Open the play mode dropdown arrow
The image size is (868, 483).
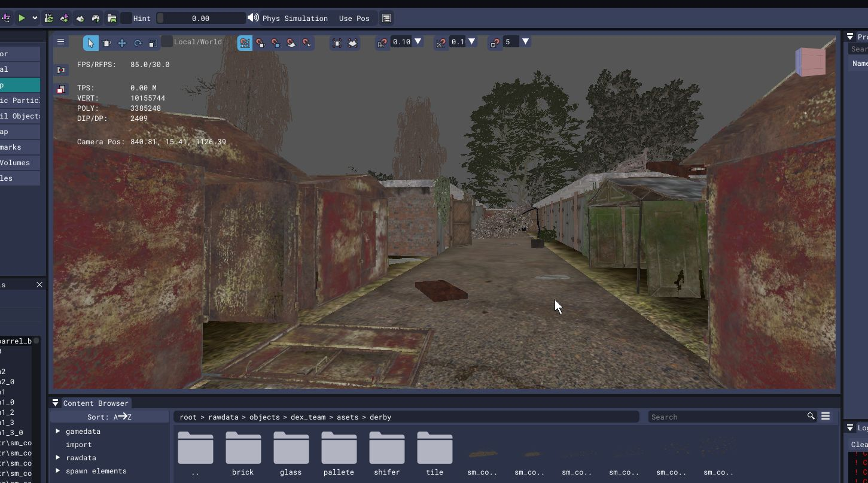point(35,18)
